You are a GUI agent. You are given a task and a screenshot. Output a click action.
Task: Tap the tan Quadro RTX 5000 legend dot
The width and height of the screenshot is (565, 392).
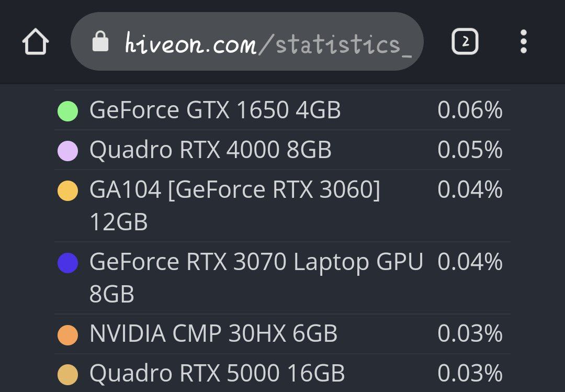coord(67,374)
